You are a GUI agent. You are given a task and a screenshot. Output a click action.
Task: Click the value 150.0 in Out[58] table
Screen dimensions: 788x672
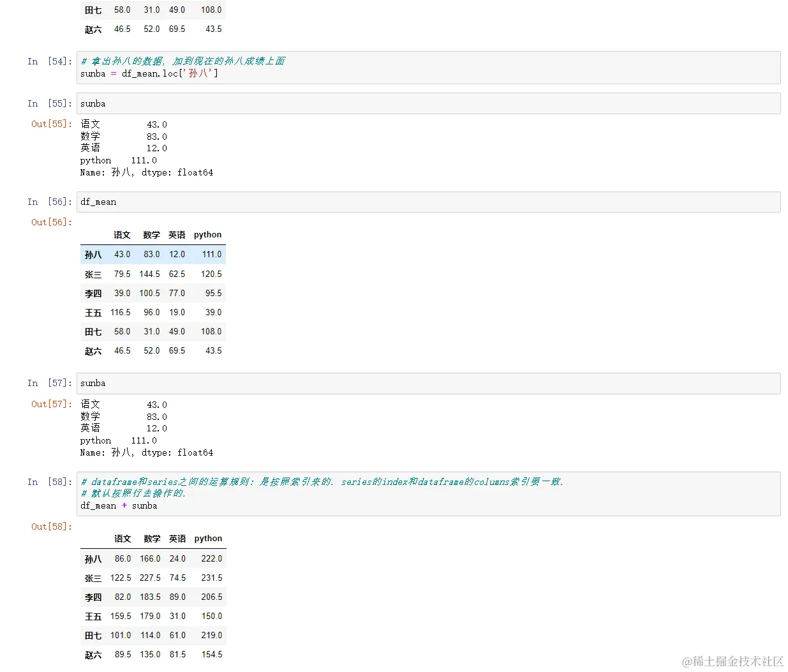[212, 616]
